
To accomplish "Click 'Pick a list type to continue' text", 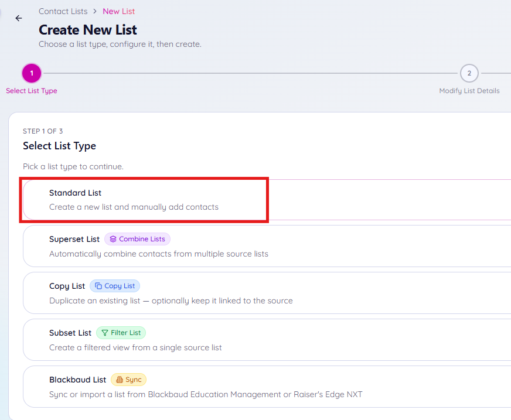I will coord(73,166).
